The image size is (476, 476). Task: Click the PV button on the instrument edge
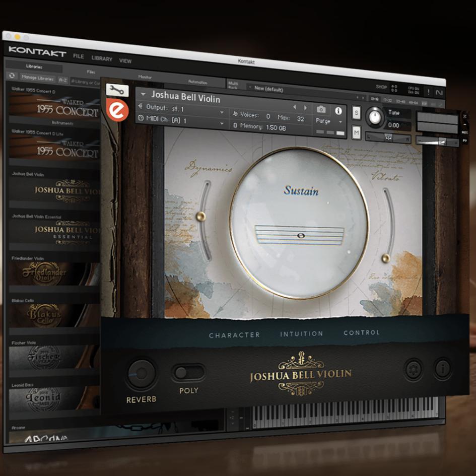point(465,141)
